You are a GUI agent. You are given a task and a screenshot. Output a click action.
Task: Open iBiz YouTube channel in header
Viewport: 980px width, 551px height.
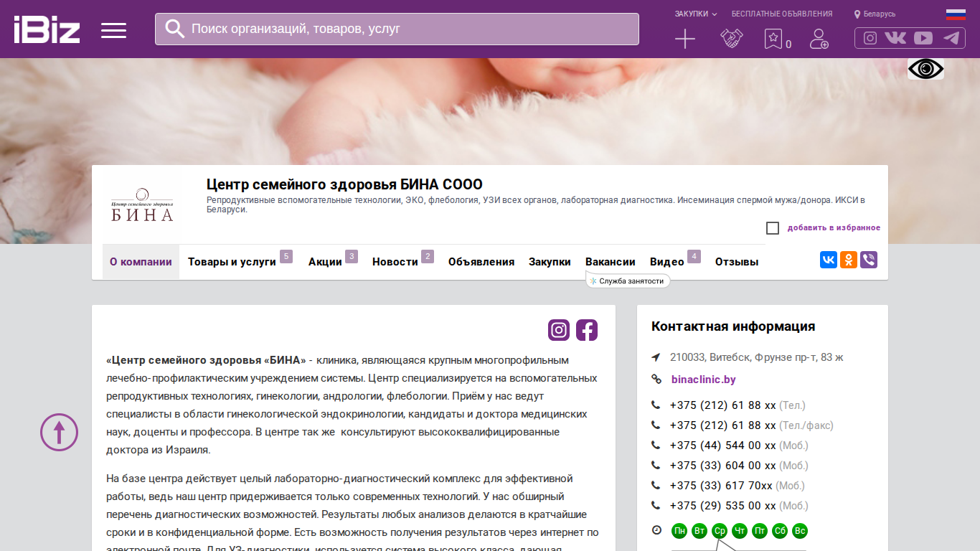[x=923, y=38]
